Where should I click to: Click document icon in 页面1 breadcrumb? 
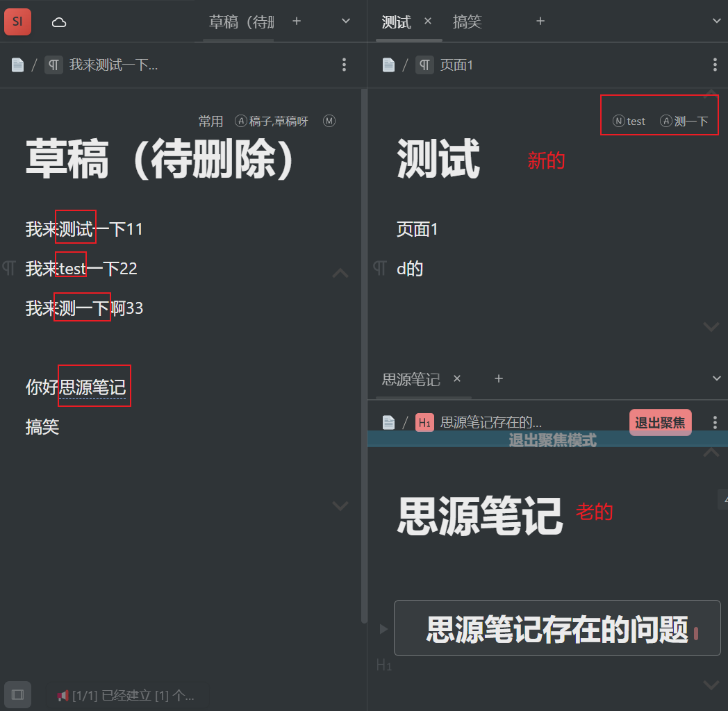[388, 65]
